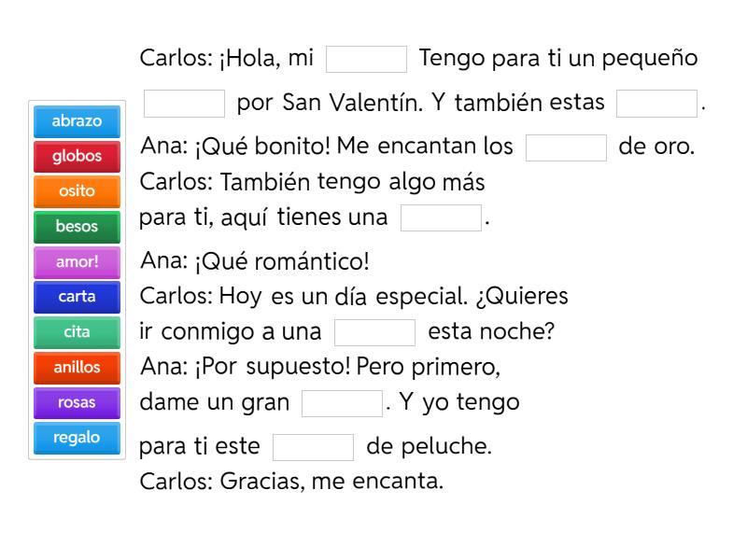Click the text '¡Qué romántico!'

coord(282,262)
